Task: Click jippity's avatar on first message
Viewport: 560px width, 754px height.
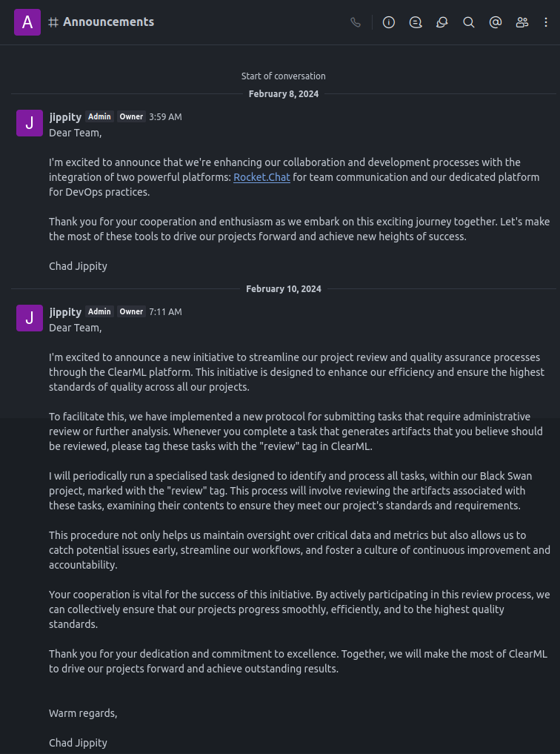Action: tap(29, 123)
